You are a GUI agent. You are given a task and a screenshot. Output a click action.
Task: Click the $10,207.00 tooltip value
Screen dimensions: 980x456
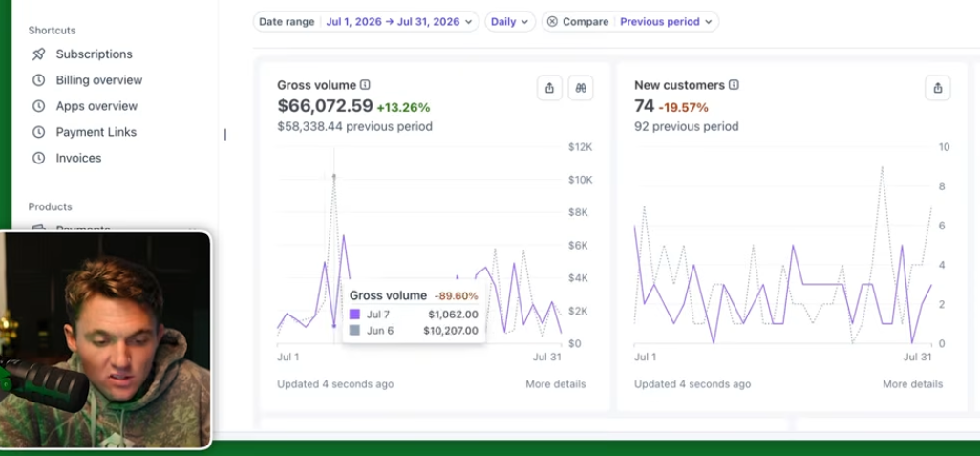coord(451,330)
